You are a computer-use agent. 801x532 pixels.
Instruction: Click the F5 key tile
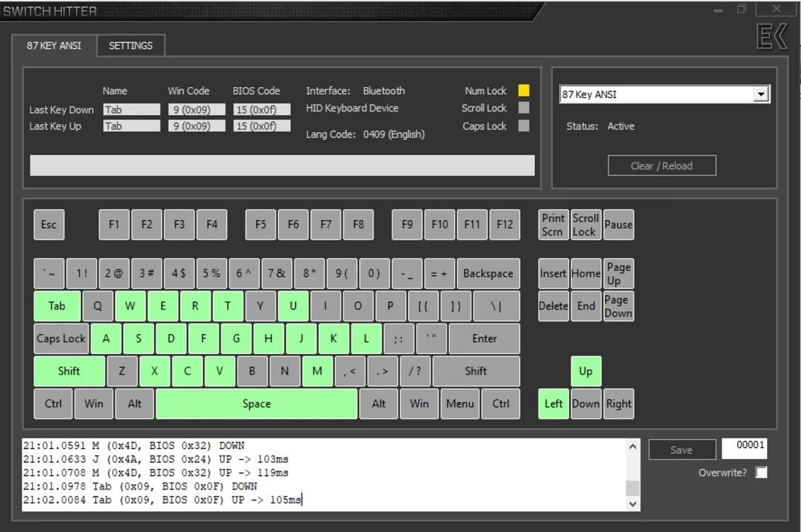(x=260, y=225)
